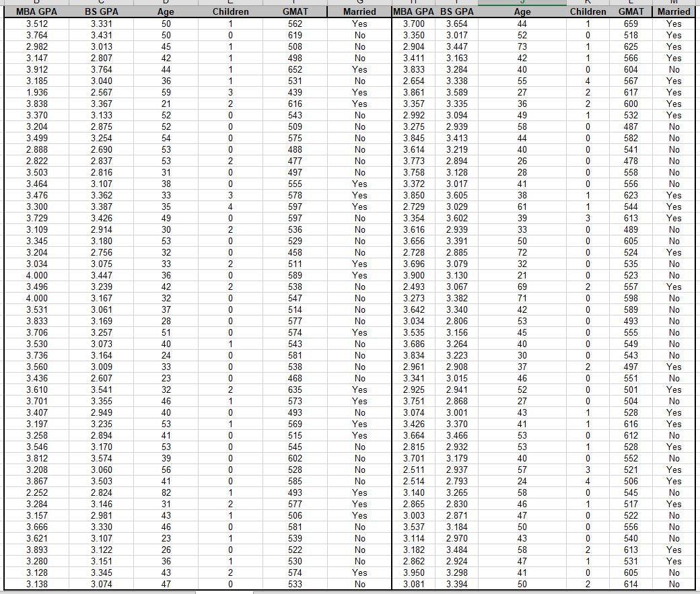
Task: Click the MBA GPA value 3.893
Action: (36, 550)
